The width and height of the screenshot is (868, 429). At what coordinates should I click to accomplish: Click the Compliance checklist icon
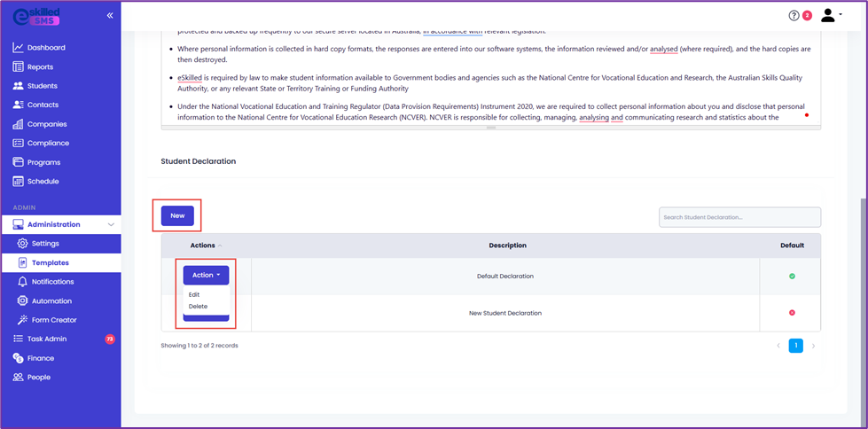pos(18,143)
